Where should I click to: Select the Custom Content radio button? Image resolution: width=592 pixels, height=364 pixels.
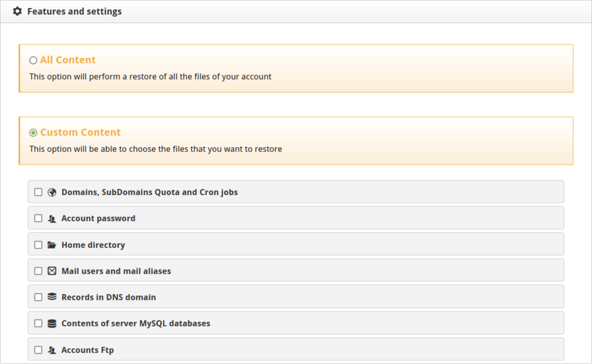tap(33, 132)
